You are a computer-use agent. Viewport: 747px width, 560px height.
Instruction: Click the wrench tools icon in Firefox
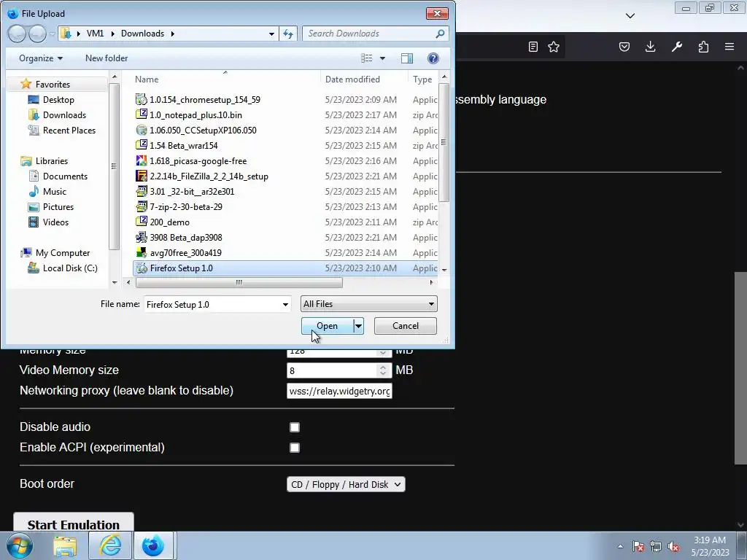tap(677, 47)
